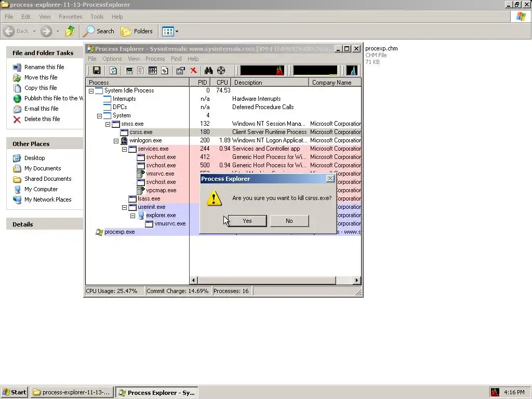Collapse the explorer.exe tree node
Screen dimensions: 532x399
click(x=132, y=216)
